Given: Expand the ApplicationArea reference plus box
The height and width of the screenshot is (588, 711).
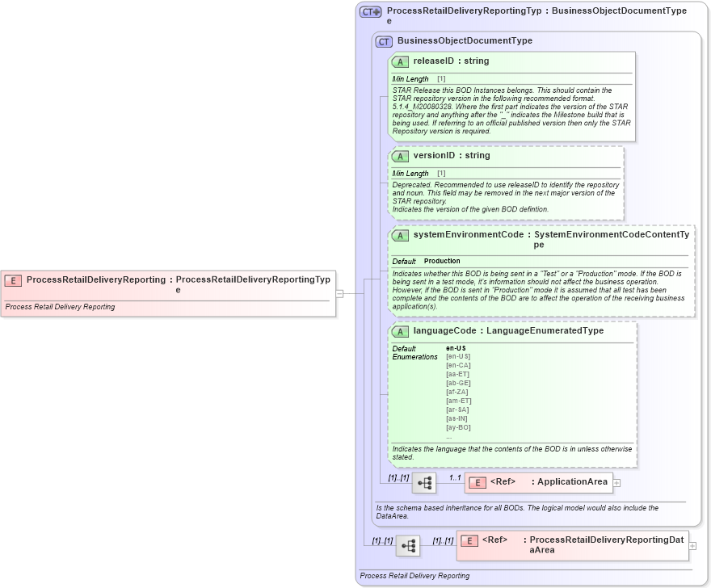Looking at the screenshot, I should point(615,481).
